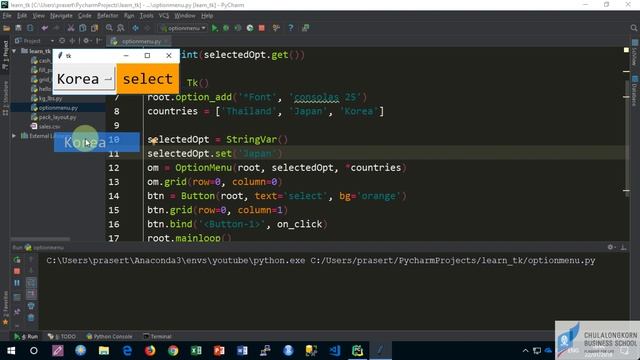640x360 pixels.
Task: Open the Run menu
Action: coord(129,16)
